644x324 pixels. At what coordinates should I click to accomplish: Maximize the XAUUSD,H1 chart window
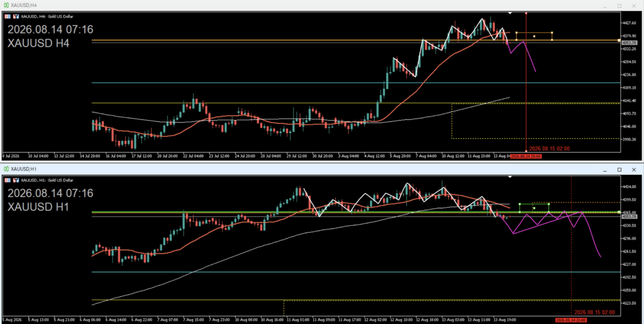(619, 169)
